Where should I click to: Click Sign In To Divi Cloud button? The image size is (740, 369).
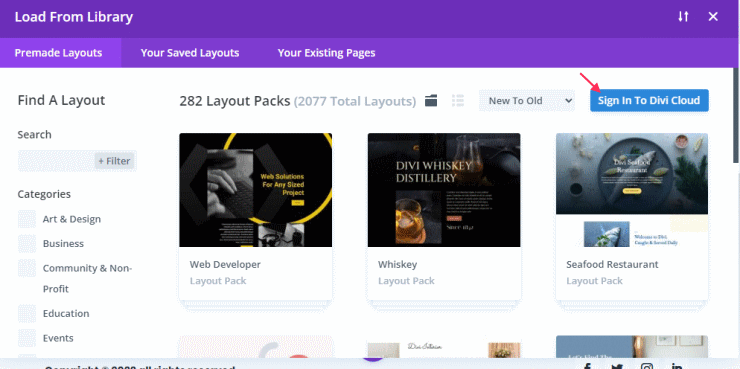point(649,101)
